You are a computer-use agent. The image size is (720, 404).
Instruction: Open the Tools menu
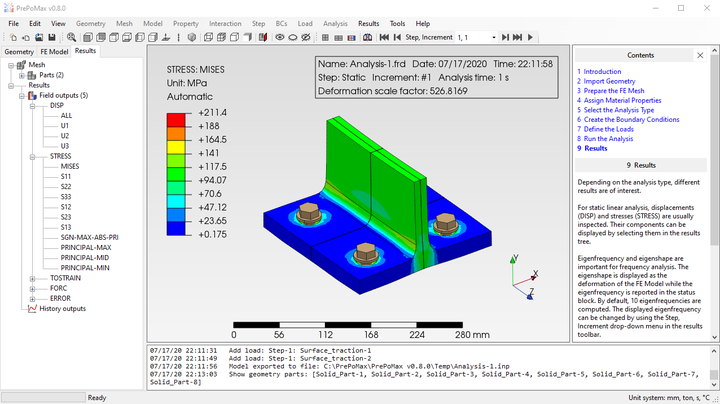point(397,23)
